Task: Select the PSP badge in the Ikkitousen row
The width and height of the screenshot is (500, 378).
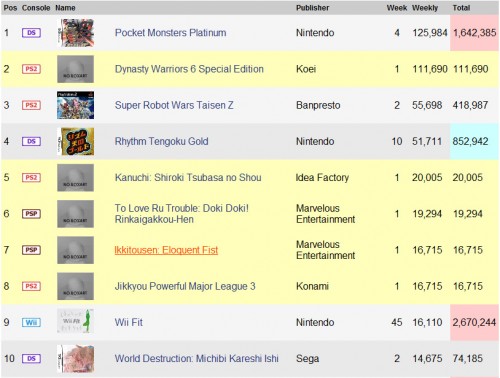Action: point(31,250)
